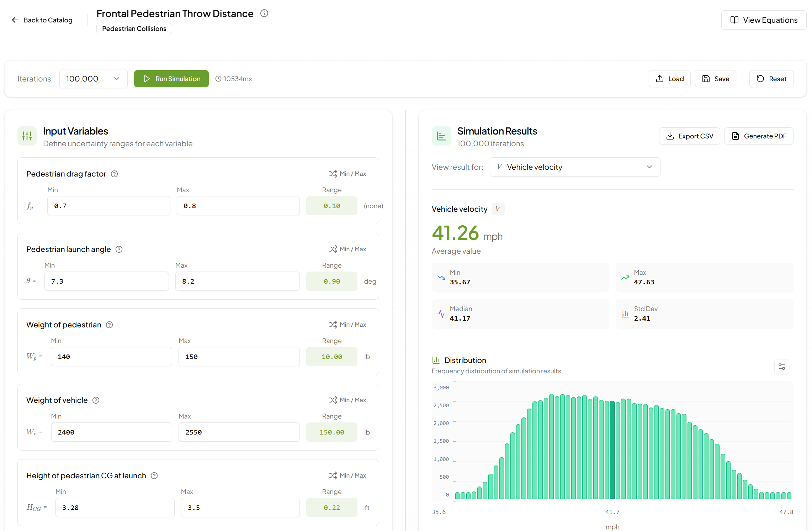Open the Iterations count dropdown
812x531 pixels.
(x=93, y=78)
